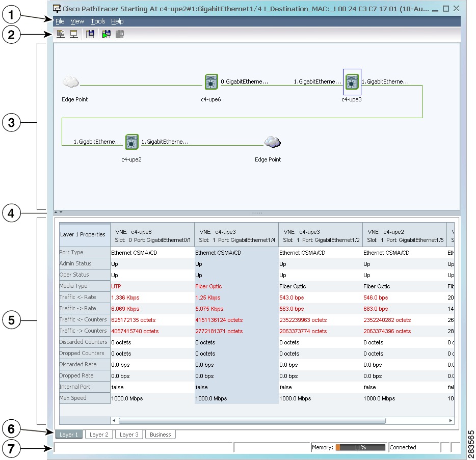Image resolution: width=476 pixels, height=460 pixels.
Task: Select the first Edge Point cloud icon
Action: (x=71, y=82)
